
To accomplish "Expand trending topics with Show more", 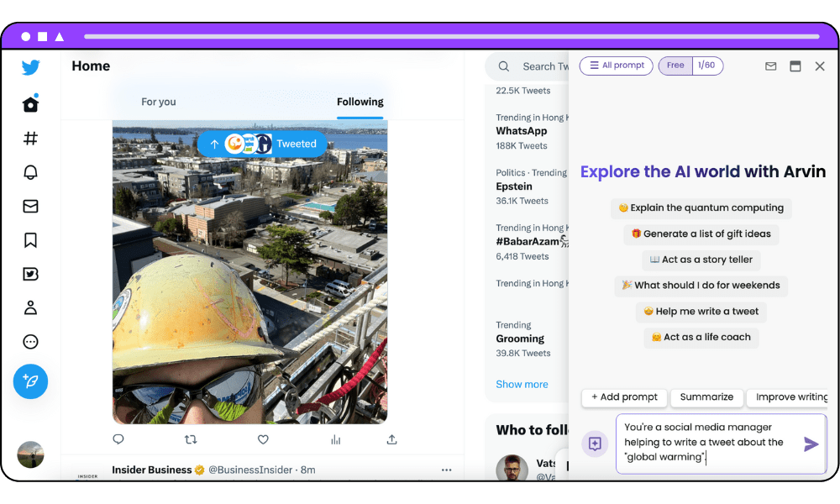I will 522,384.
